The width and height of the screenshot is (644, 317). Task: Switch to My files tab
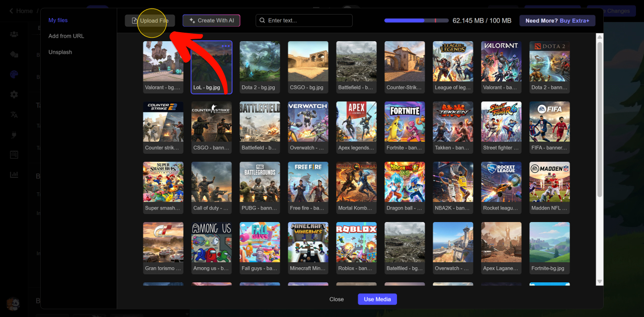click(x=58, y=20)
